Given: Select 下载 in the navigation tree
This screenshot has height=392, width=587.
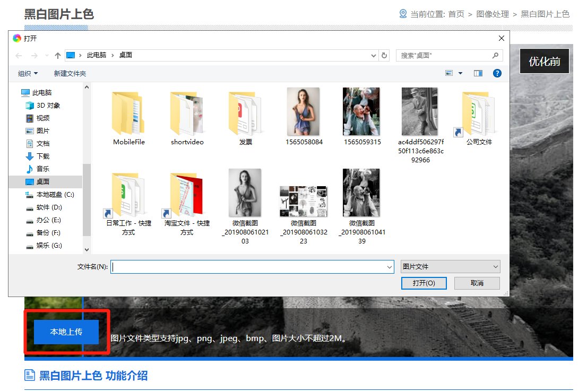Looking at the screenshot, I should [x=43, y=156].
